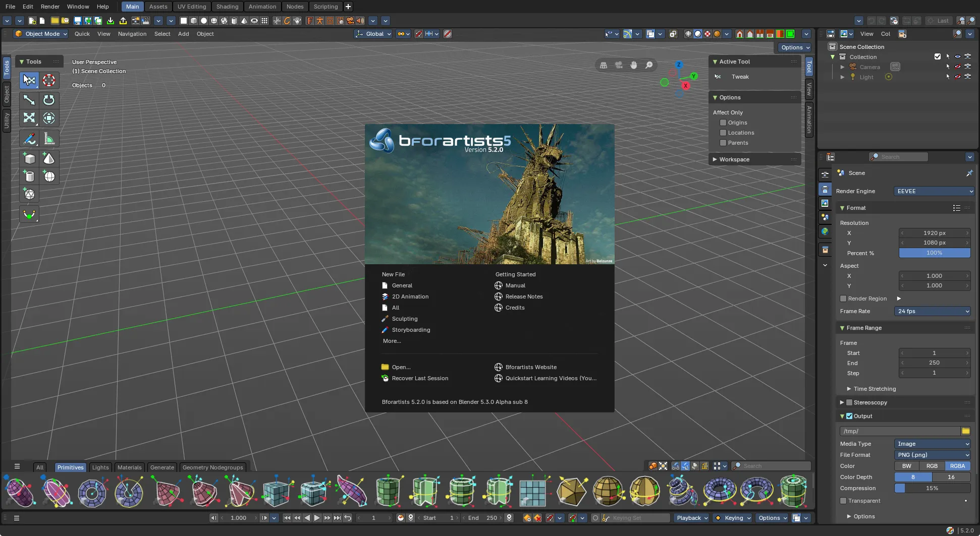
Task: Open the output path folder browser icon
Action: (966, 431)
